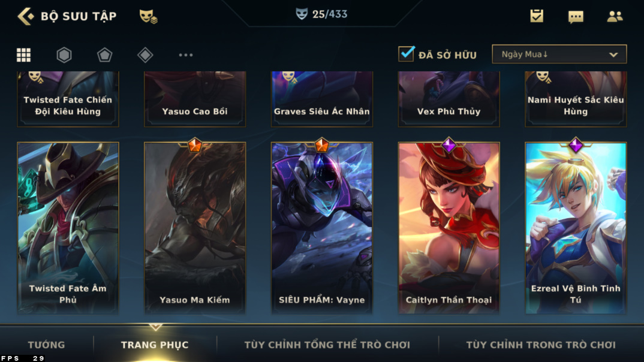Switch to the TƯỚNG tab

(x=46, y=345)
